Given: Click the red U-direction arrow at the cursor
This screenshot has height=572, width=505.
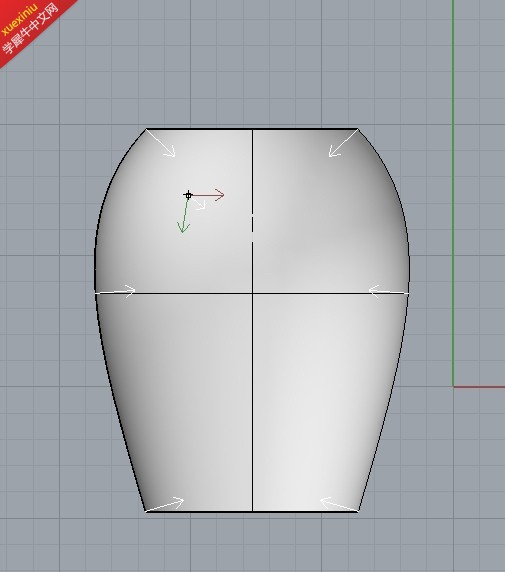Looking at the screenshot, I should click(x=207, y=195).
